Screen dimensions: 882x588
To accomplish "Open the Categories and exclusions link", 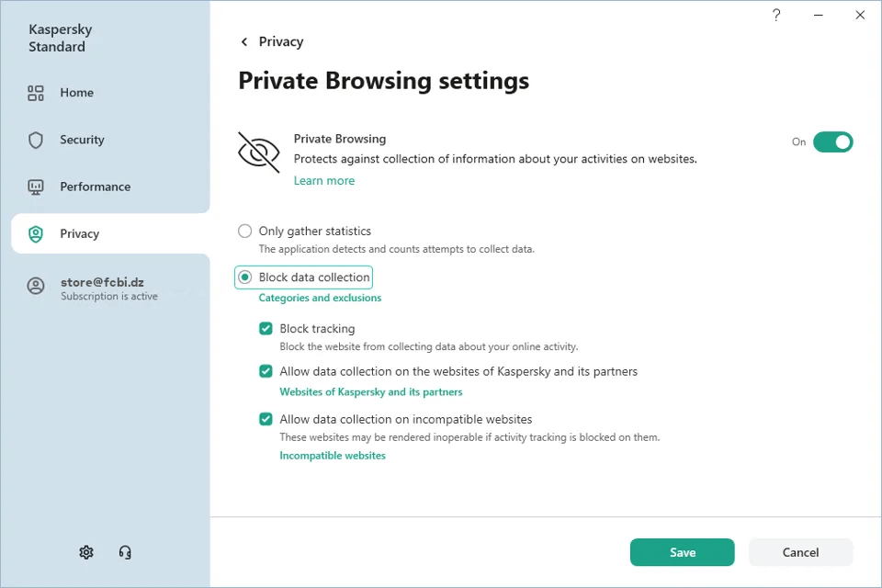I will pos(320,298).
